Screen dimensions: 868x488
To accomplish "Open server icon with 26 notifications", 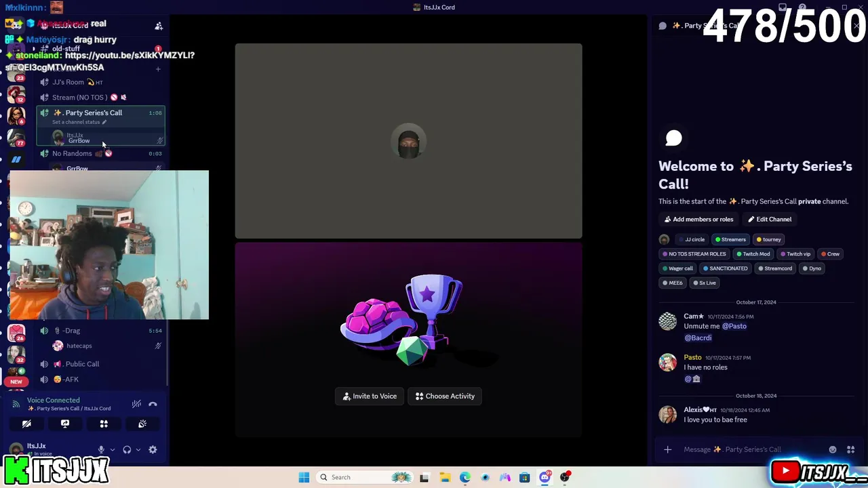I will tap(16, 333).
